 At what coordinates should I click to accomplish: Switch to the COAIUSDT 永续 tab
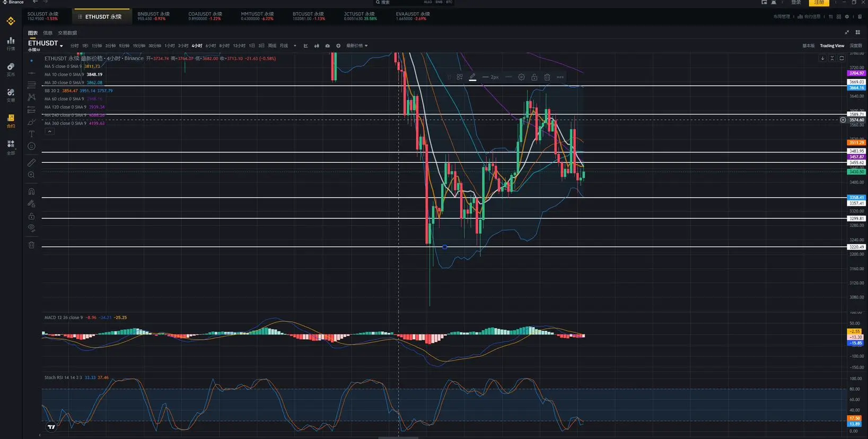[205, 16]
